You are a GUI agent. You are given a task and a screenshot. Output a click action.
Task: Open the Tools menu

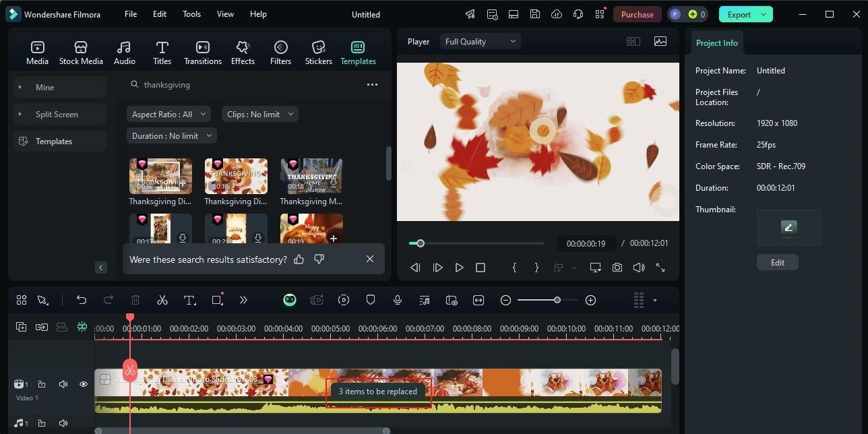click(x=191, y=14)
